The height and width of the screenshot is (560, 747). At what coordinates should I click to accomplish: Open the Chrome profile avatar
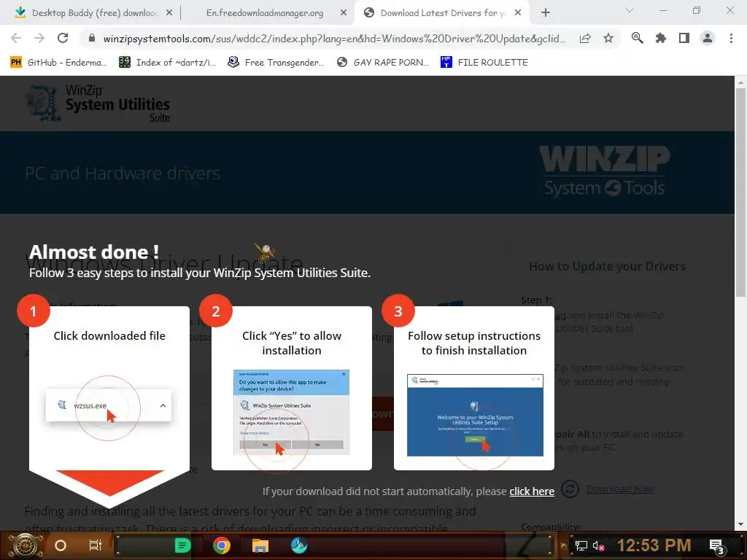[x=708, y=38]
